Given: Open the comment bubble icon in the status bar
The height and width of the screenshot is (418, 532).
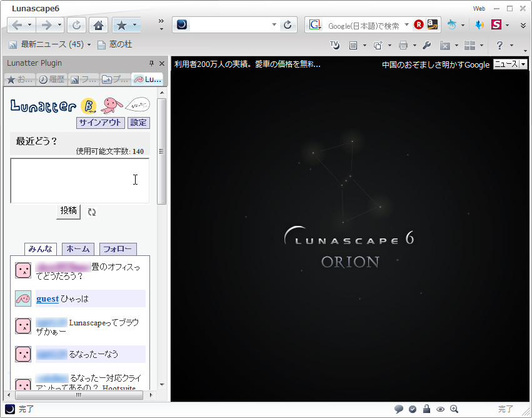Looking at the screenshot, I should 399,409.
